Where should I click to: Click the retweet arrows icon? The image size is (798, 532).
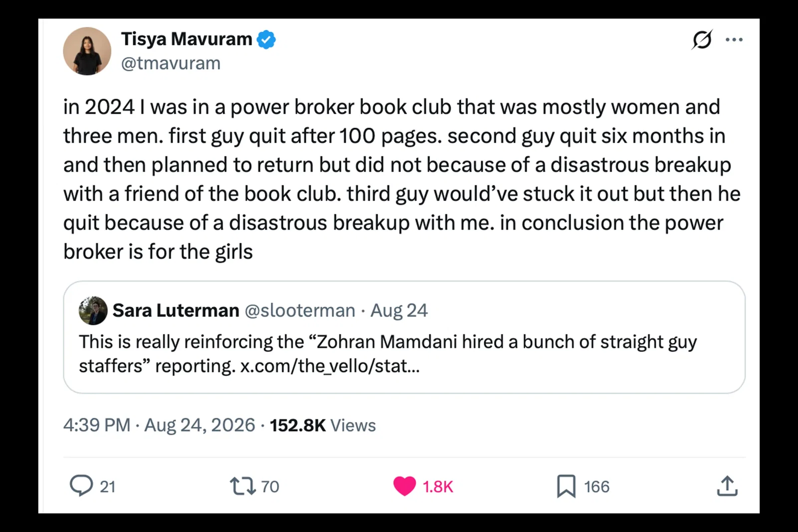click(242, 486)
